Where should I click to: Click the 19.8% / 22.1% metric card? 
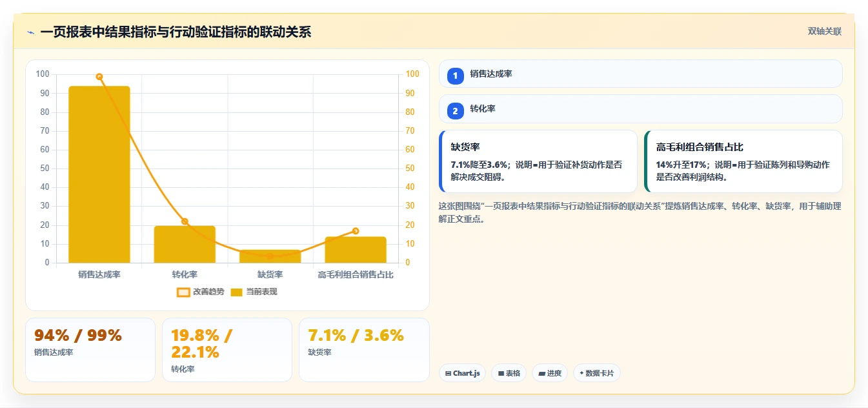click(227, 350)
